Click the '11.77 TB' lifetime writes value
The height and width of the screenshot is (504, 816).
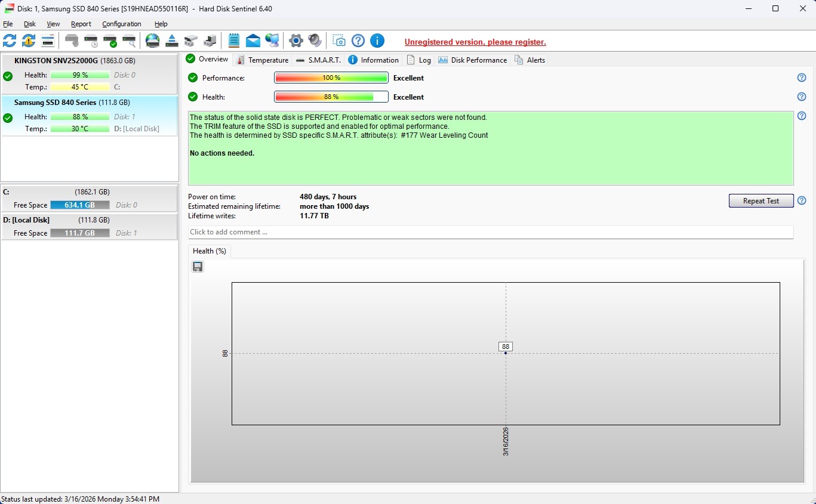tap(314, 216)
